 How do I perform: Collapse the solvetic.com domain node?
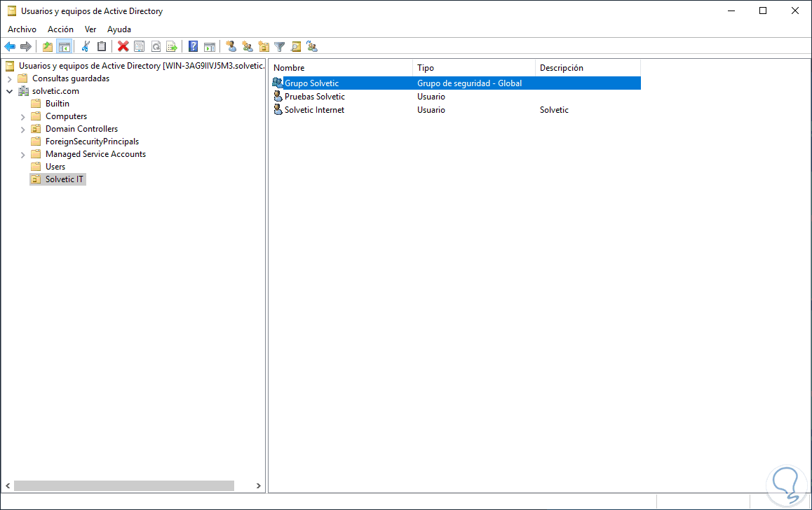coord(9,91)
